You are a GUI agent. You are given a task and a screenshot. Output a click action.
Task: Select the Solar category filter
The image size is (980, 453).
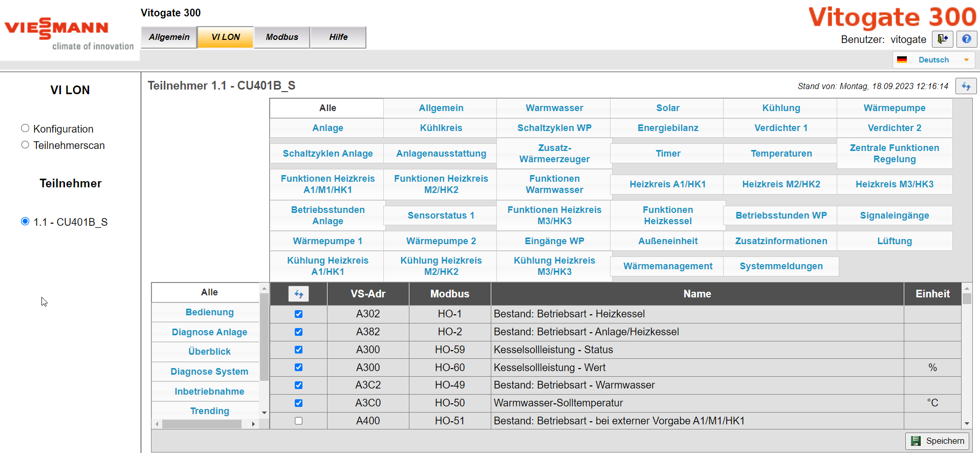pyautogui.click(x=668, y=108)
